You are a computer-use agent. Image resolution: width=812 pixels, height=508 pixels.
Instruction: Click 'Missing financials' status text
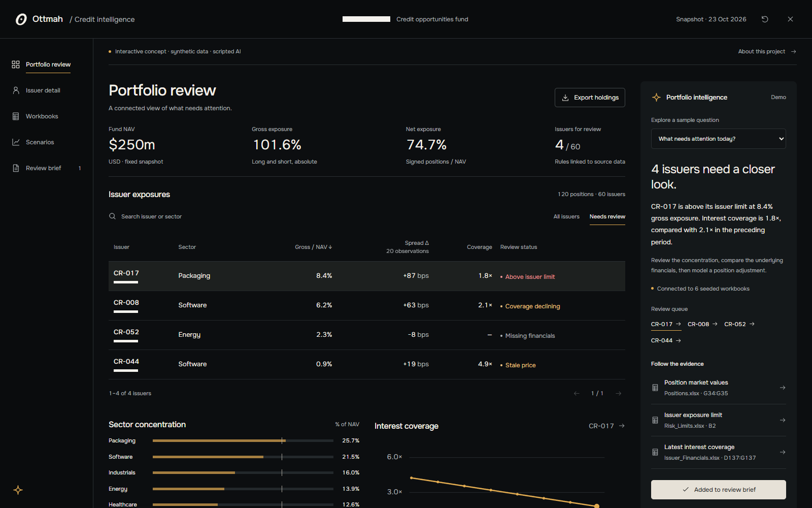(x=530, y=336)
